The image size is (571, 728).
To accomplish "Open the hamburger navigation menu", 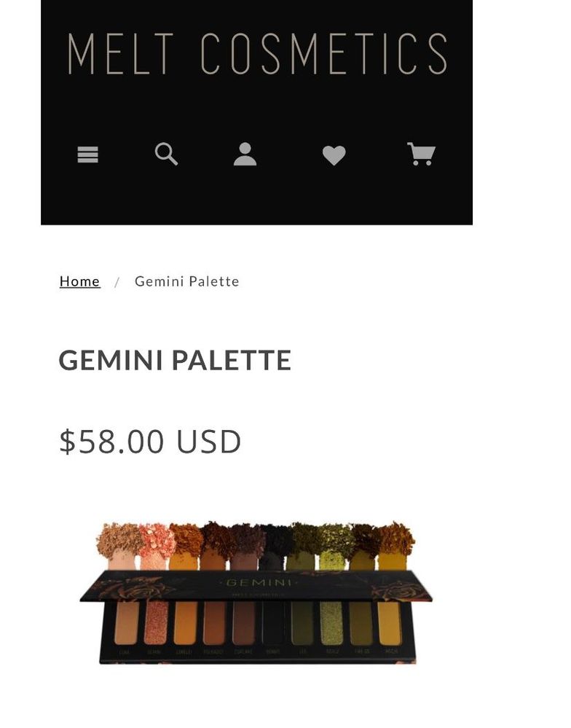I will tap(87, 154).
